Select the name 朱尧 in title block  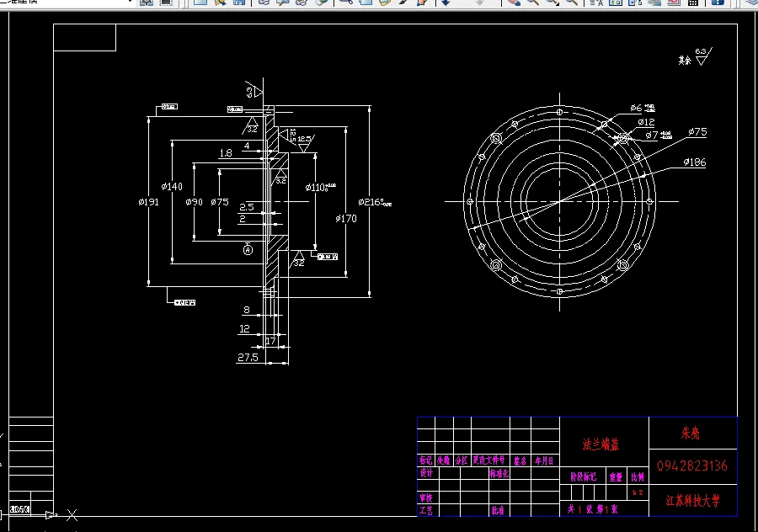pos(691,433)
